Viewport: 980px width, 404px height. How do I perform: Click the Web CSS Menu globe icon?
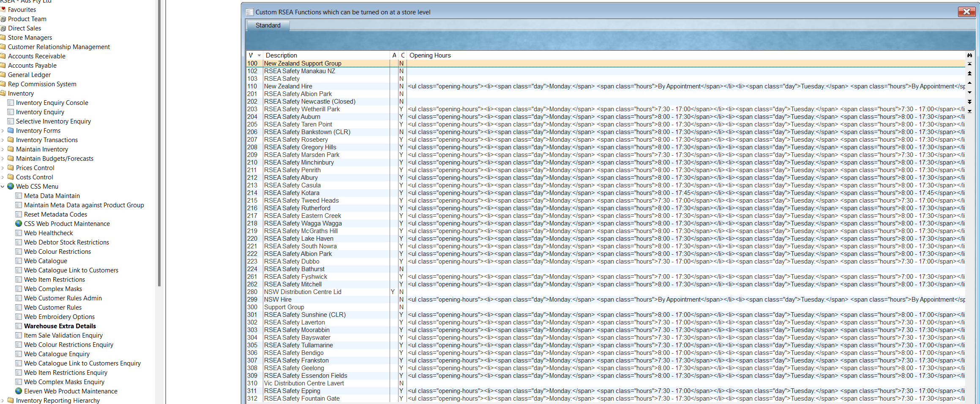click(11, 186)
